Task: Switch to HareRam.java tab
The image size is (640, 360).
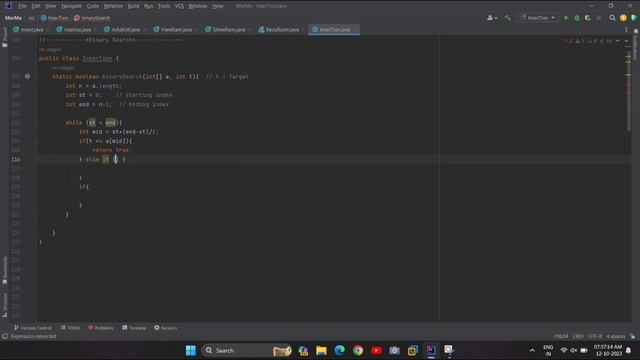Action: tap(176, 29)
